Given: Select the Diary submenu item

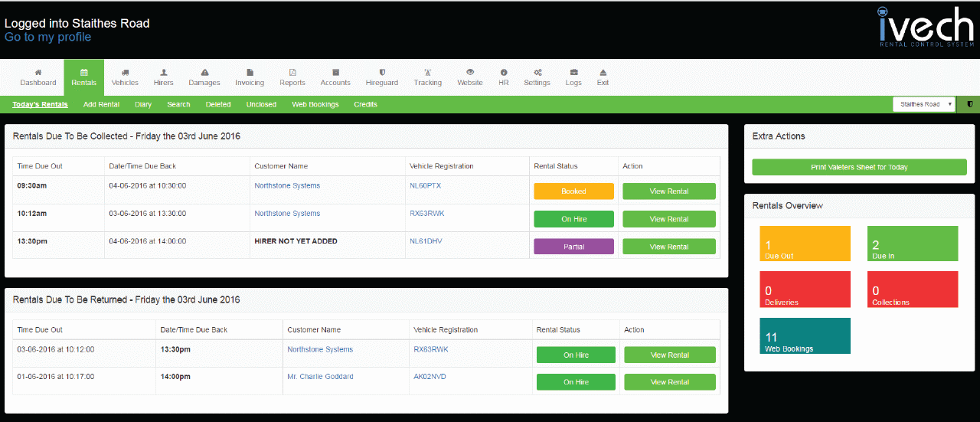Looking at the screenshot, I should click(143, 104).
